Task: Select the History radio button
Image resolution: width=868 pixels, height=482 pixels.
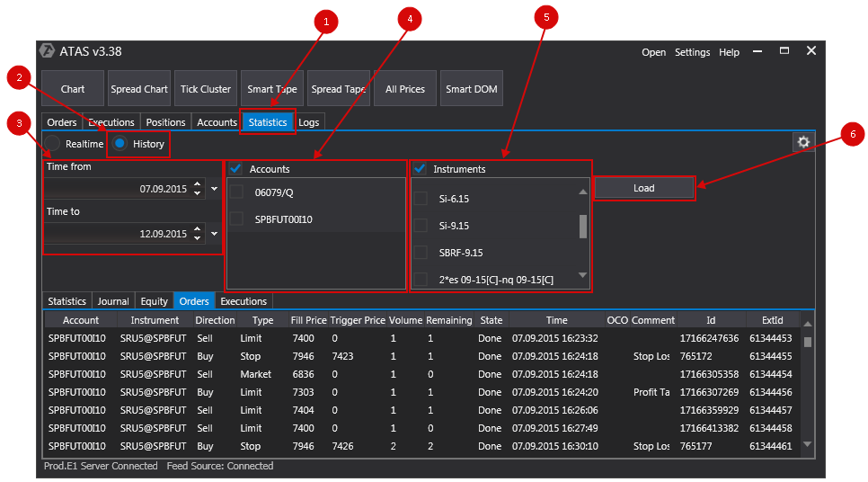Action: 120,144
